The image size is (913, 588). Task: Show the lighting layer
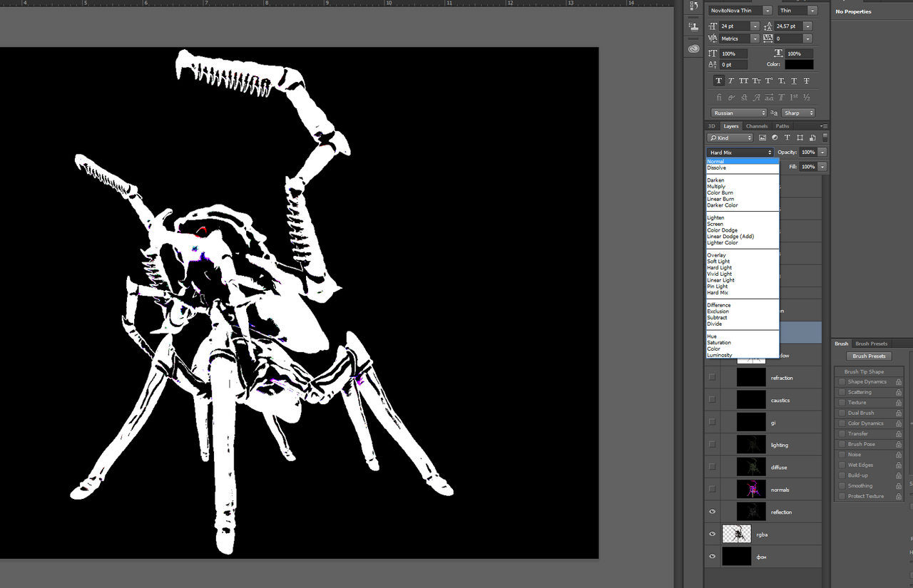[712, 445]
